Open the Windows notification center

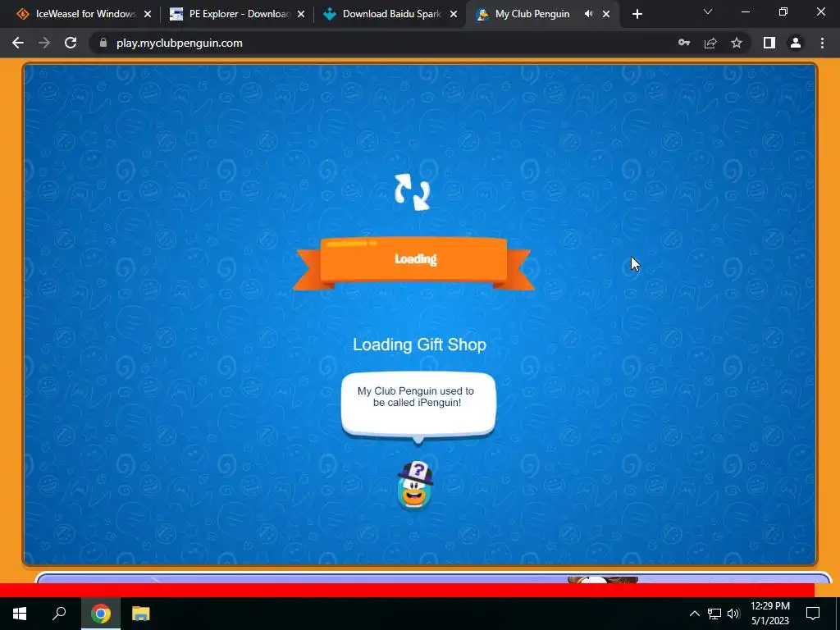pyautogui.click(x=813, y=614)
